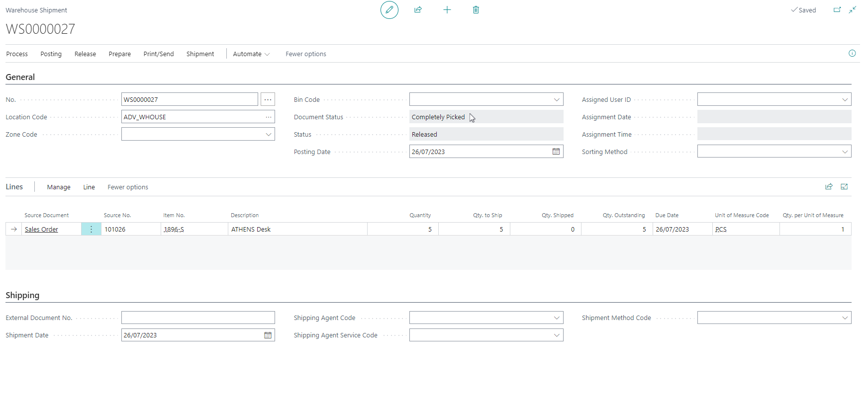Click the ATHENS Desk description cell

297,229
